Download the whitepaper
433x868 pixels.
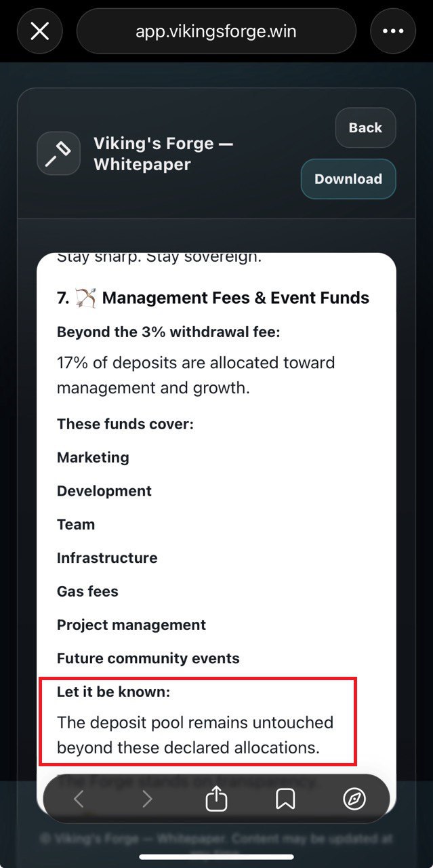click(348, 179)
